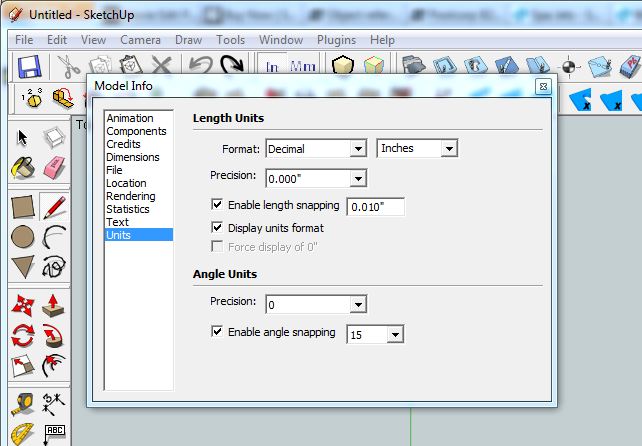Disable the Enable length snapping checkbox
642x446 pixels.
218,205
